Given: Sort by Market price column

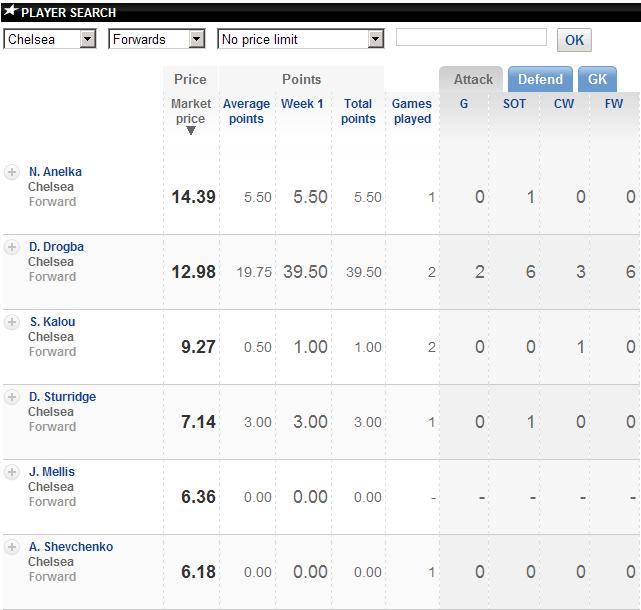Looking at the screenshot, I should (191, 111).
